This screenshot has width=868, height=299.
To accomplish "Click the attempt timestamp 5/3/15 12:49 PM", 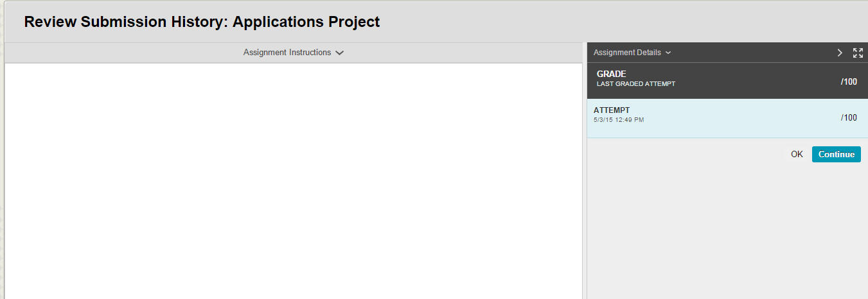I will [619, 120].
